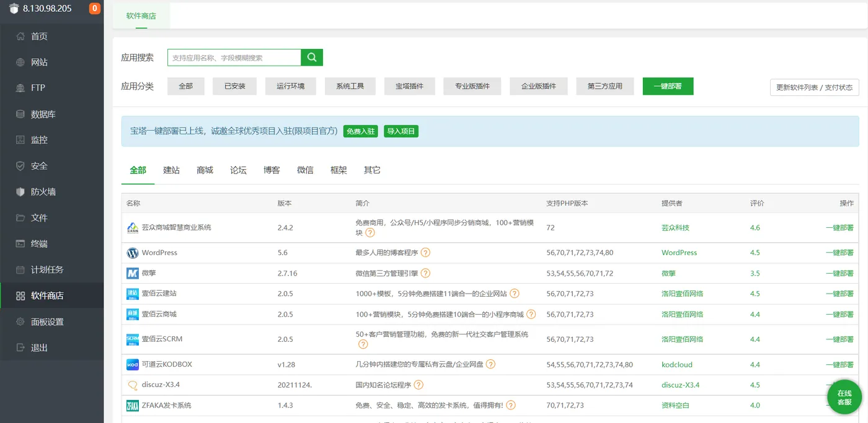The image size is (868, 423).
Task: Click 一键部署 link in 微擎 row
Action: [x=839, y=273]
